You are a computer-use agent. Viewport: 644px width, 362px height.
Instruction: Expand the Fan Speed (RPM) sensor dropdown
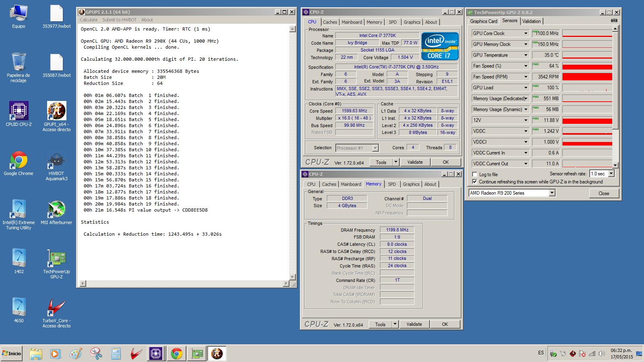click(526, 77)
